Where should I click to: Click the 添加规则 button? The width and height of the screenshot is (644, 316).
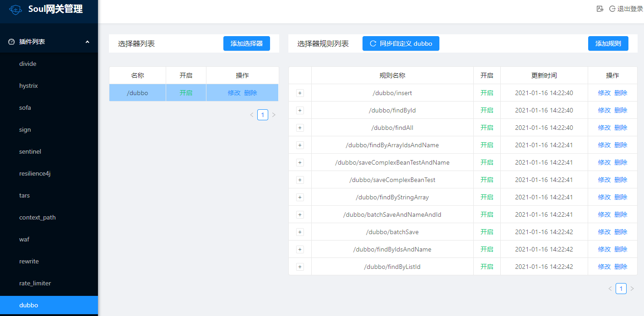click(x=608, y=43)
